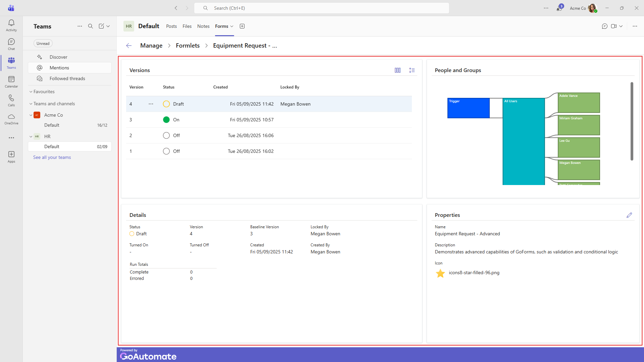This screenshot has height=362, width=644.
Task: Open the channel conversation chat icon
Action: tap(604, 26)
